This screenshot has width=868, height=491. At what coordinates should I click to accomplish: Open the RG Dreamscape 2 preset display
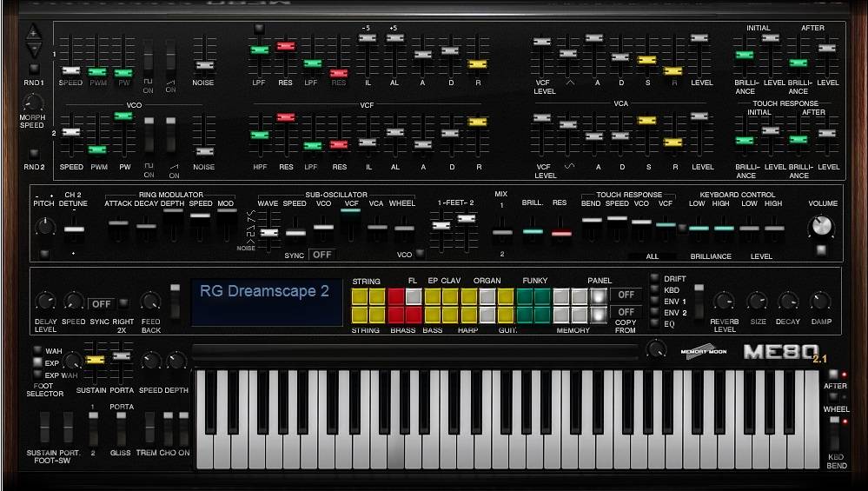click(266, 302)
